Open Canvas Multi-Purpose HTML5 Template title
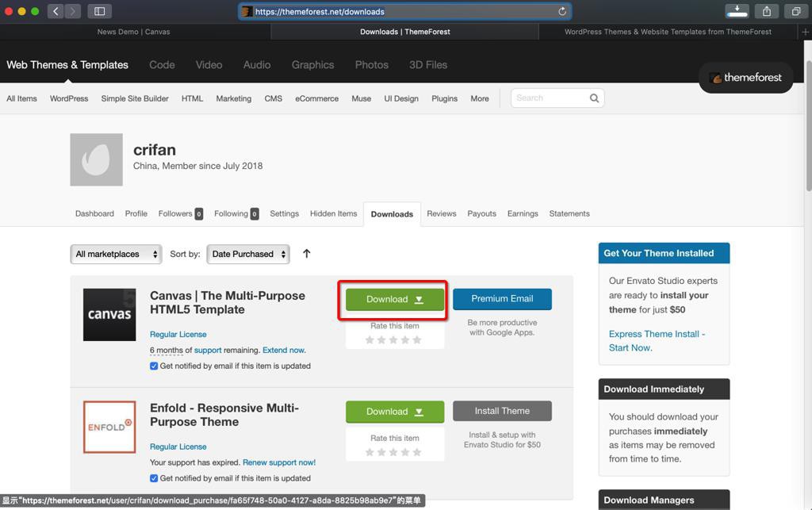812x510 pixels. point(228,302)
